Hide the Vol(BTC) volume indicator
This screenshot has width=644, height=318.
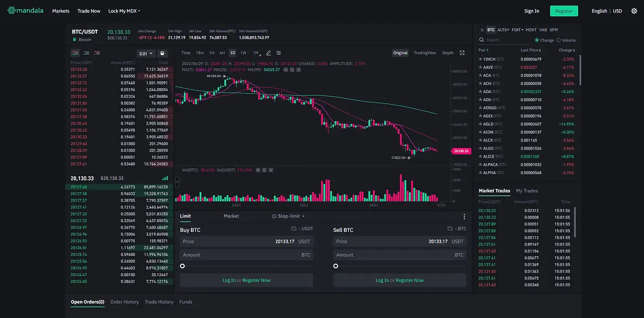point(258,170)
